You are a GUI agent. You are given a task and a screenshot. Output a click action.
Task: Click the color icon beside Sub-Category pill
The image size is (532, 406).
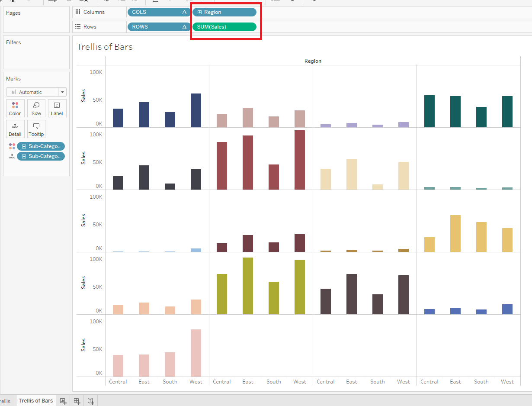12,146
